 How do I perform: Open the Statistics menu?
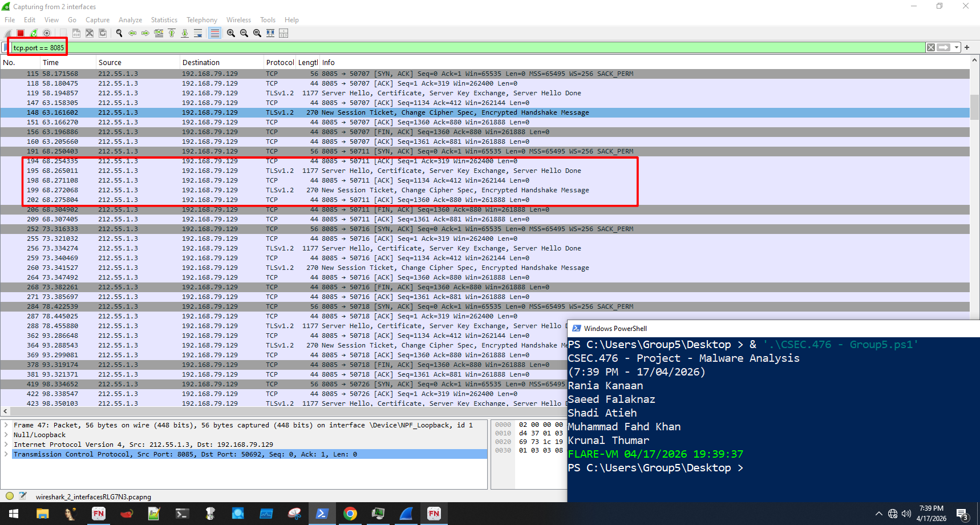[x=164, y=20]
